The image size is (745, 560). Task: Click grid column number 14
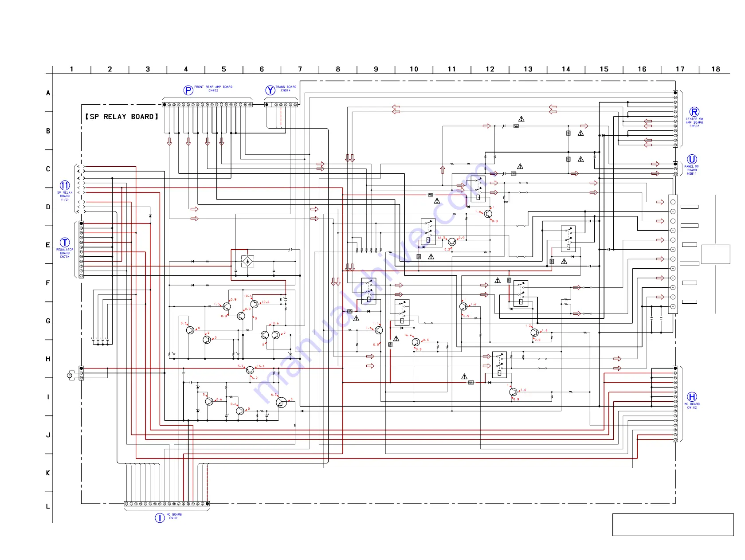566,69
